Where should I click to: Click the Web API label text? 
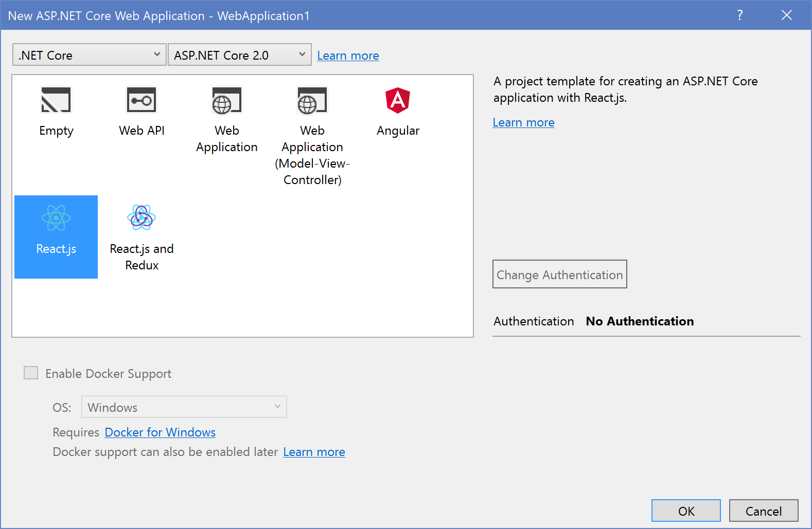click(x=142, y=131)
